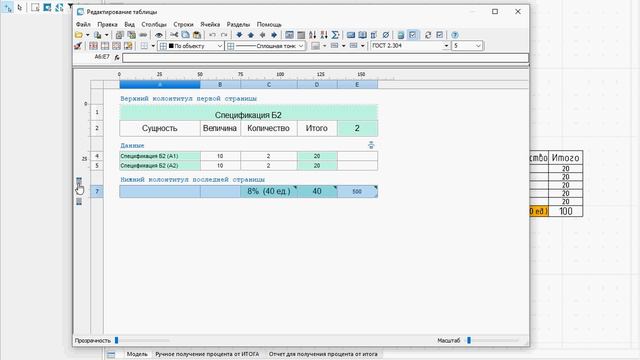
Task: Click the 100 total cell in background table
Action: tap(565, 211)
